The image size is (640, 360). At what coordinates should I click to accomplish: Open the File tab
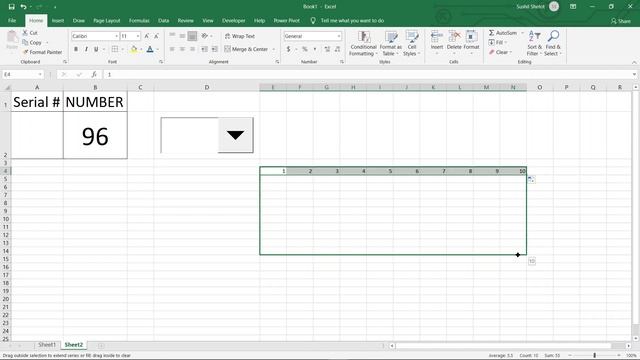click(12, 20)
